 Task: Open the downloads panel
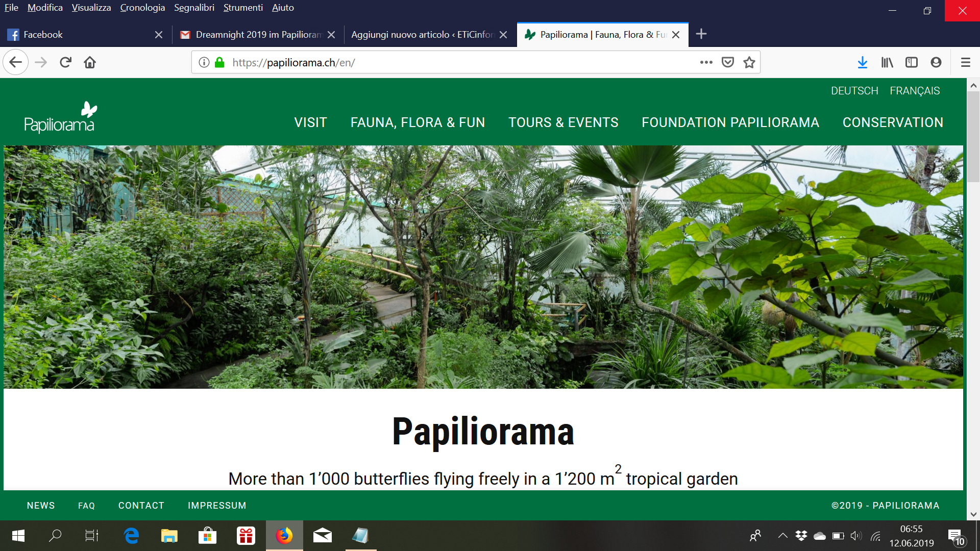(863, 62)
